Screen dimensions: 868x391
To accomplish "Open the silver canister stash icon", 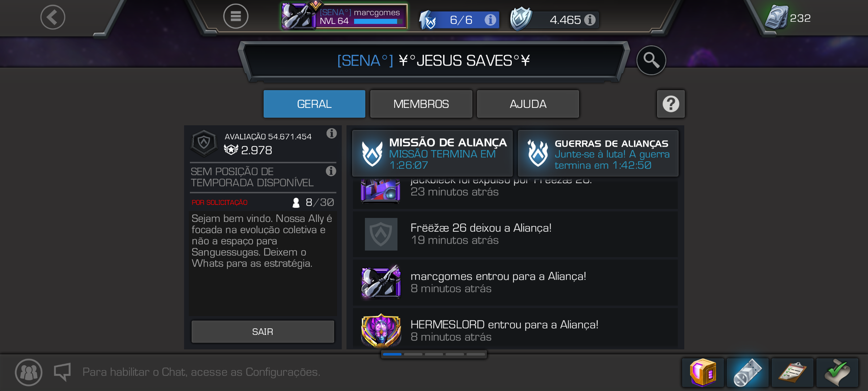I will 748,373.
